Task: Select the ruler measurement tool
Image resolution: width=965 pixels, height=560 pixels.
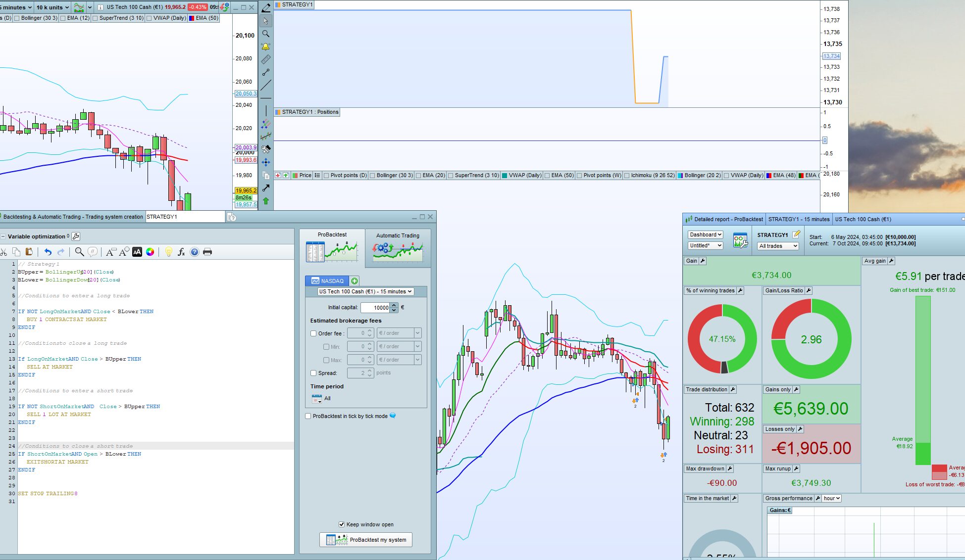Action: (x=266, y=60)
